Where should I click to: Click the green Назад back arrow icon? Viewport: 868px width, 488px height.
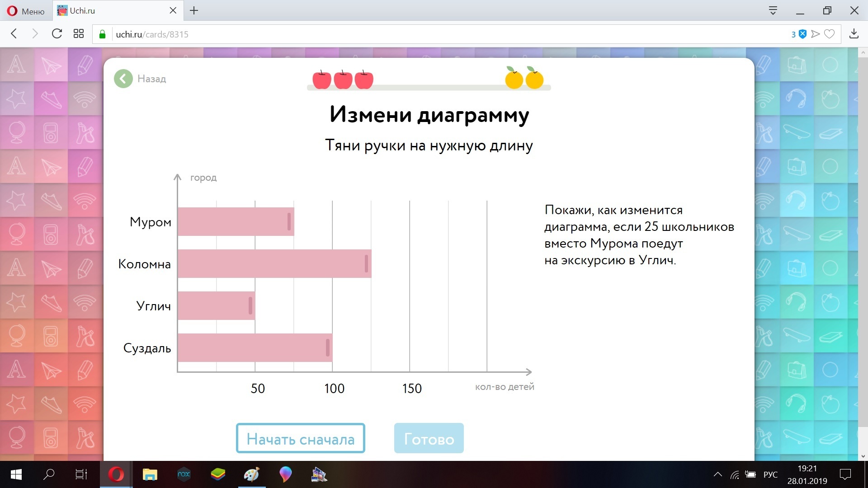123,79
